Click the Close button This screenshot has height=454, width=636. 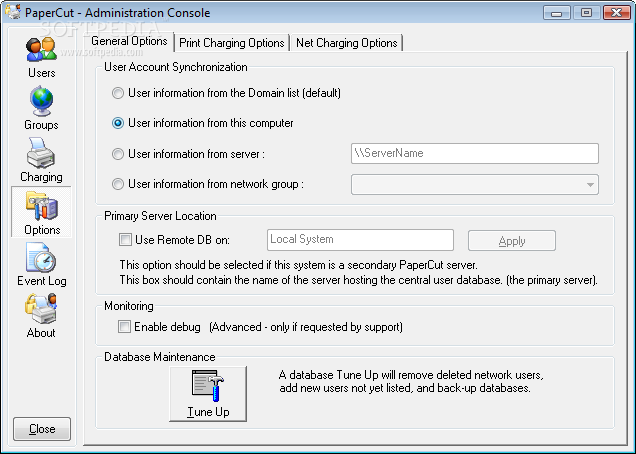coord(42,429)
